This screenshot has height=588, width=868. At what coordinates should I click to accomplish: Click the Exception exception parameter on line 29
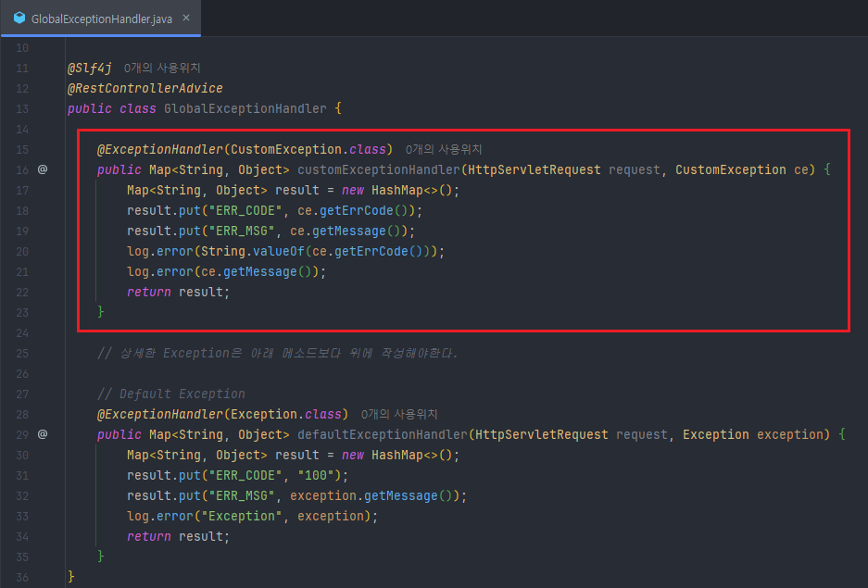(x=753, y=435)
